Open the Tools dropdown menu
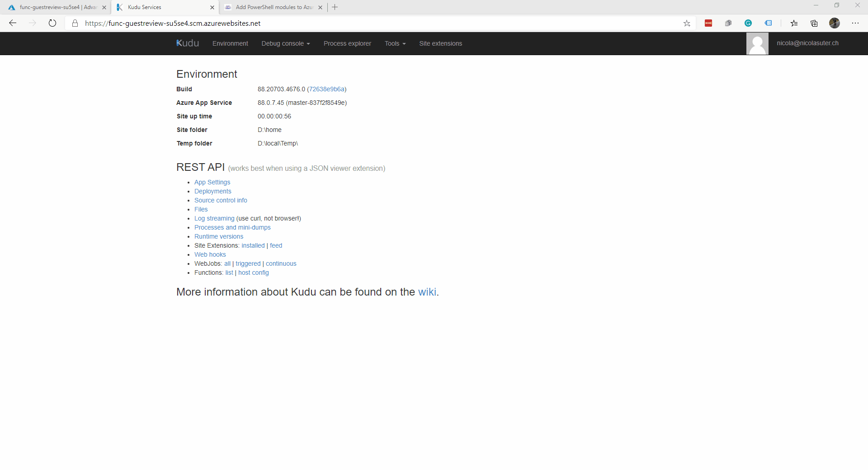Screen dimensions: 868x470 [394, 43]
